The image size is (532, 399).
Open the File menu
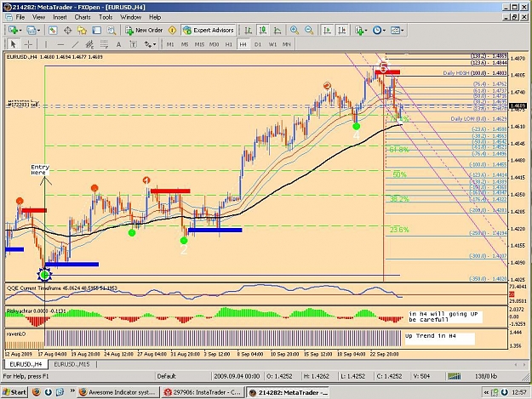(20, 17)
